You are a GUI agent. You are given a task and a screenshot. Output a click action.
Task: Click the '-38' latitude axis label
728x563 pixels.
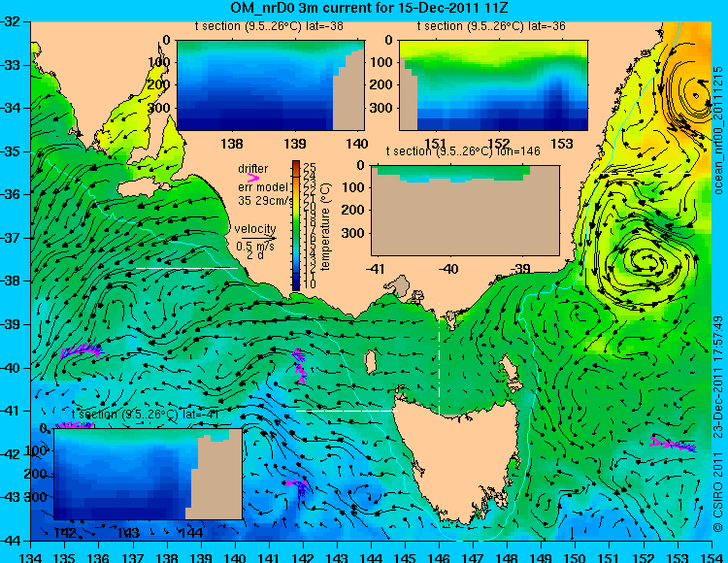[x=11, y=281]
